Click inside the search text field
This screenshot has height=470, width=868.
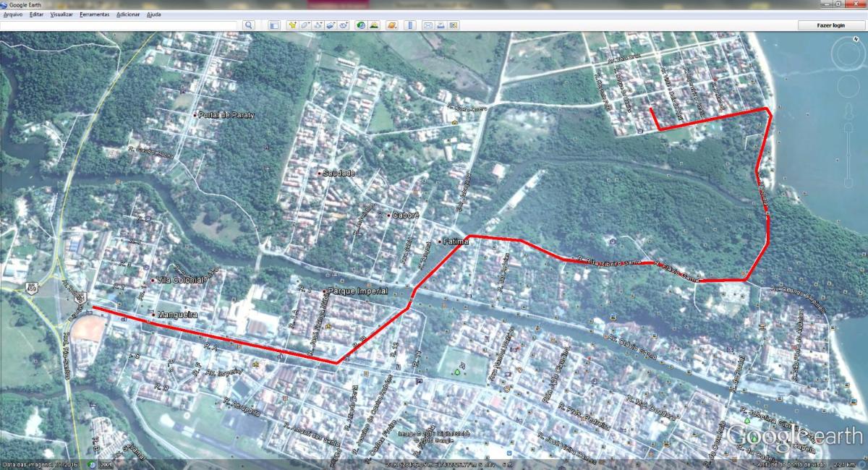tap(119, 25)
